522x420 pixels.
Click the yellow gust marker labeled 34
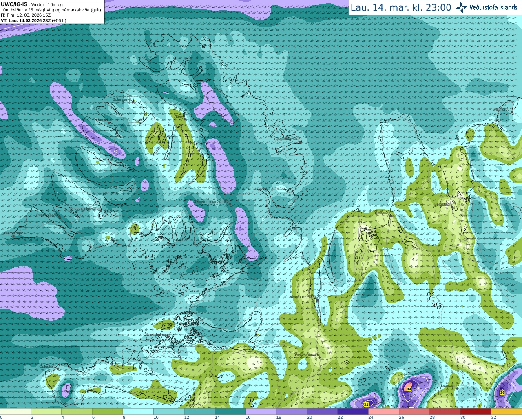click(x=409, y=389)
